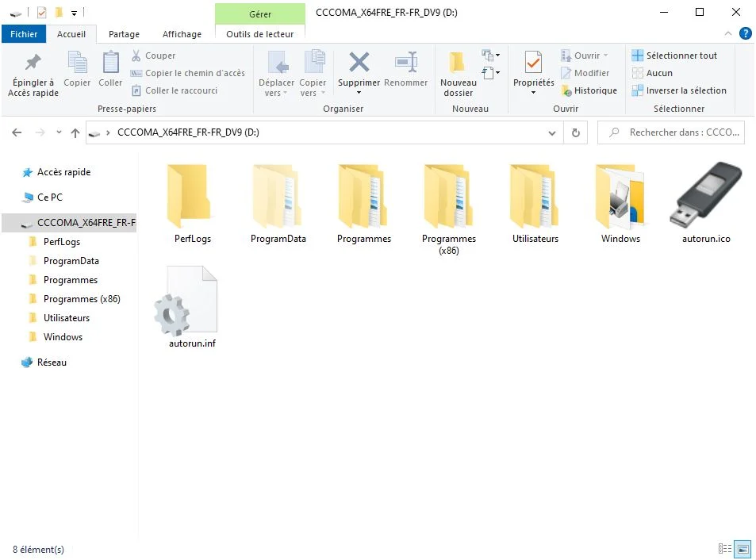
Task: Expand the address bar history dropdown
Action: pos(552,133)
